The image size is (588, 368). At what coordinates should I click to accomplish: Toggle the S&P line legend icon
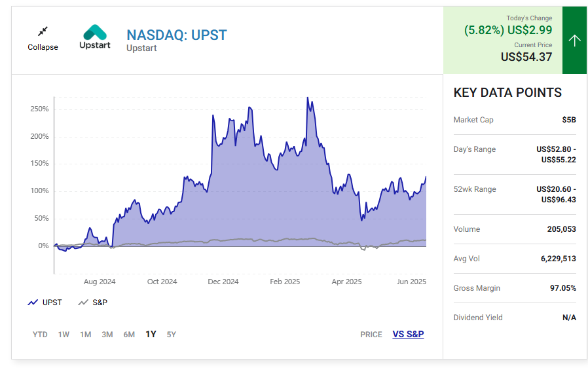pyautogui.click(x=83, y=303)
